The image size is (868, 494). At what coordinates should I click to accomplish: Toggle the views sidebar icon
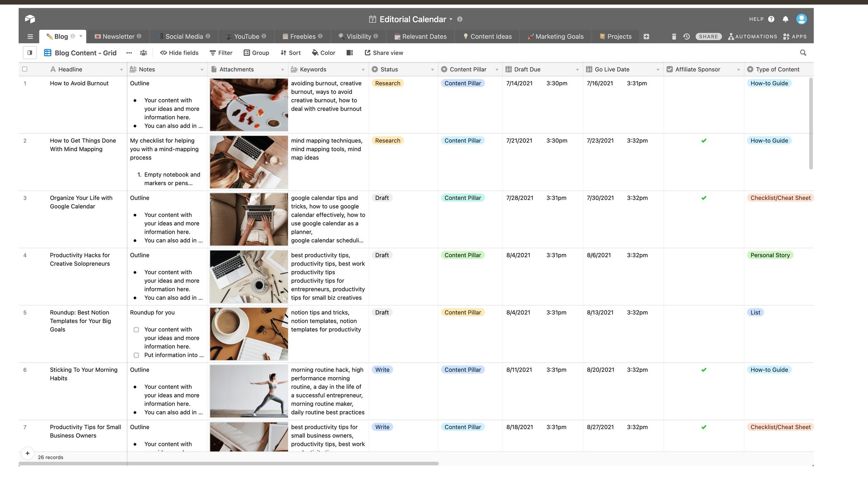click(x=30, y=53)
